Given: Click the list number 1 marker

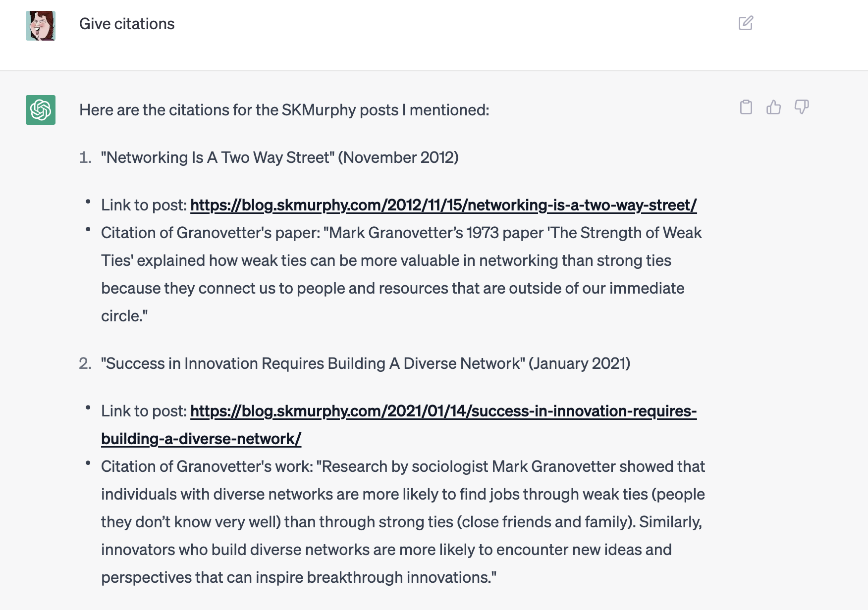Looking at the screenshot, I should (x=85, y=157).
